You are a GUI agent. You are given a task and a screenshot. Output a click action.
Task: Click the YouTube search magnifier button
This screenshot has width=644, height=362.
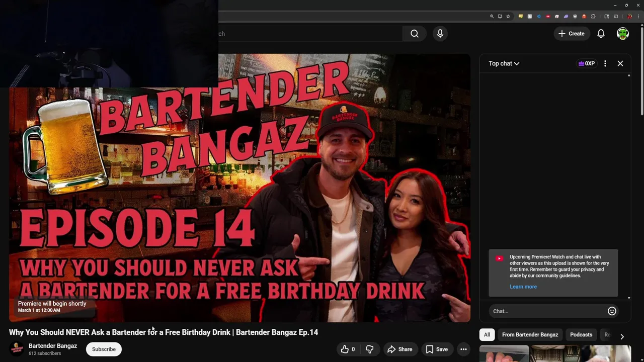click(x=414, y=34)
